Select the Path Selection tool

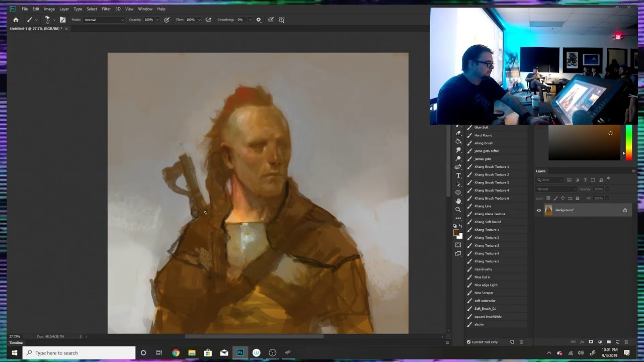[458, 184]
